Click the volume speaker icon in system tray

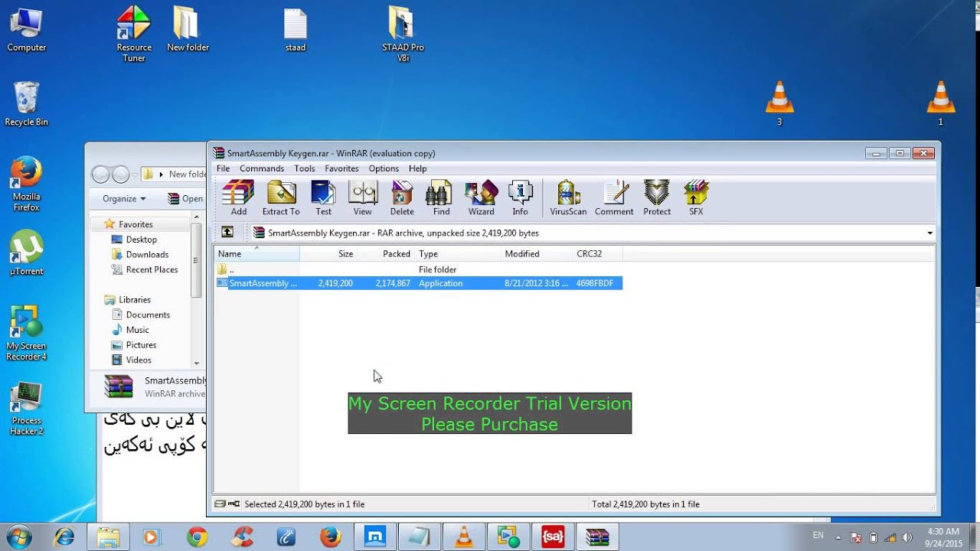908,537
